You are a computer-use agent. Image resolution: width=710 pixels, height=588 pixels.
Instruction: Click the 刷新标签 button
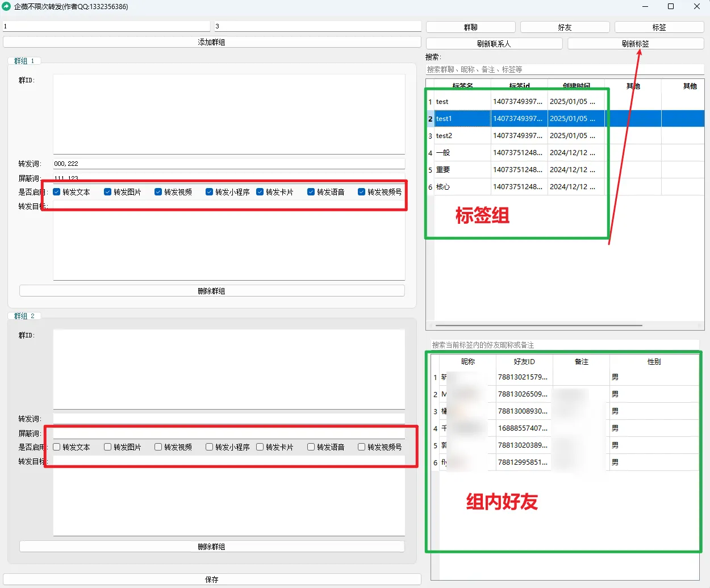coord(635,44)
